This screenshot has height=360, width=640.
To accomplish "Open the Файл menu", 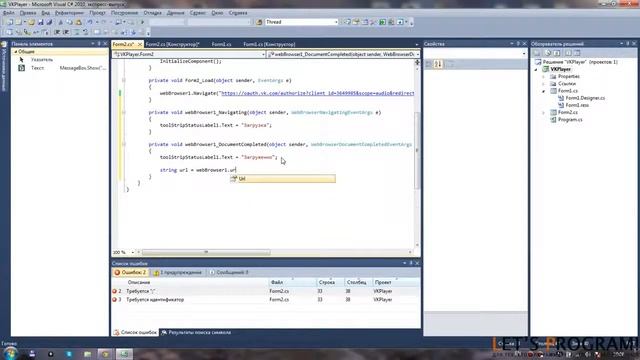I will [x=8, y=13].
